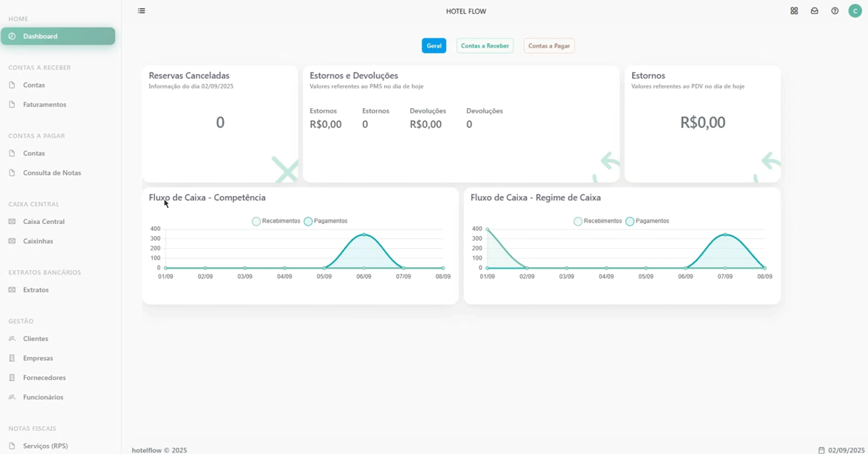Click the Extratos icon in the sidebar
Screen dimensions: 868x454
tap(12, 290)
